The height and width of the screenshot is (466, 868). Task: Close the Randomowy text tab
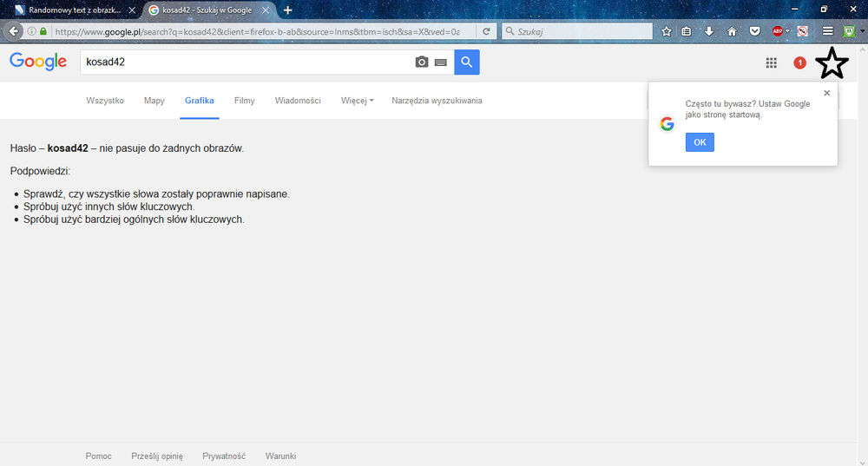tap(132, 10)
